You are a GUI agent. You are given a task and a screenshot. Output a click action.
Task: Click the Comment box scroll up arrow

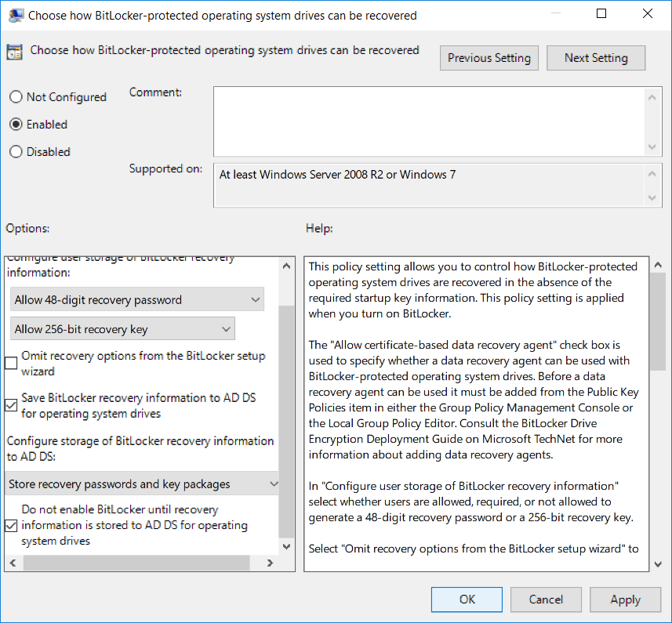click(652, 97)
